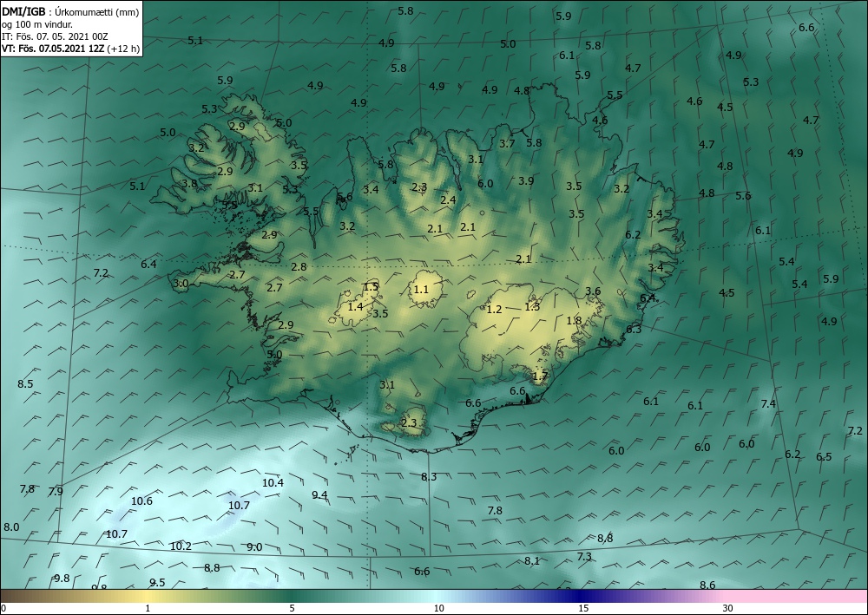Select the "IT: Fös. 07. 05. 2021 00Z" line

(54, 36)
